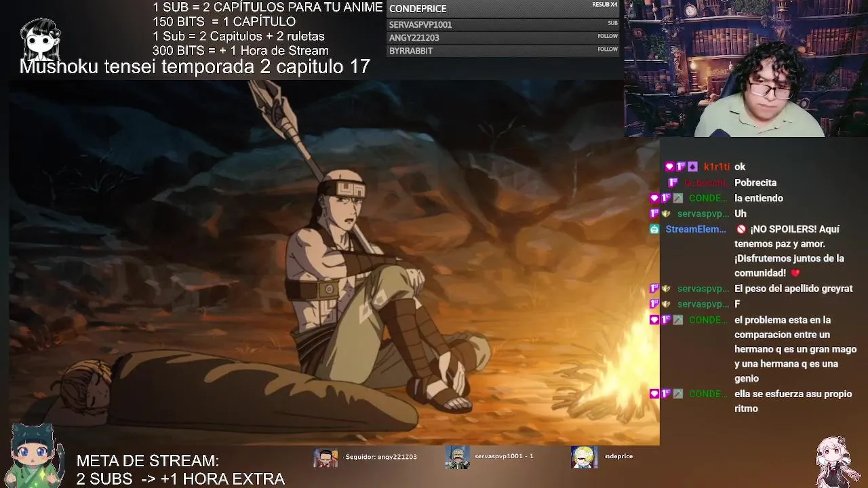Click first-time badge in servaspvp's "Uh" row

pyautogui.click(x=654, y=214)
